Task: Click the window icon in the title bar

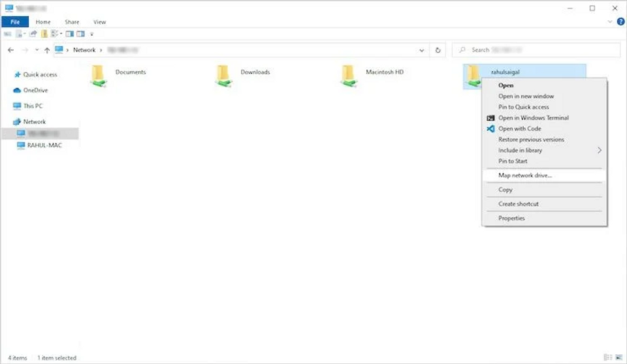Action: (8, 8)
